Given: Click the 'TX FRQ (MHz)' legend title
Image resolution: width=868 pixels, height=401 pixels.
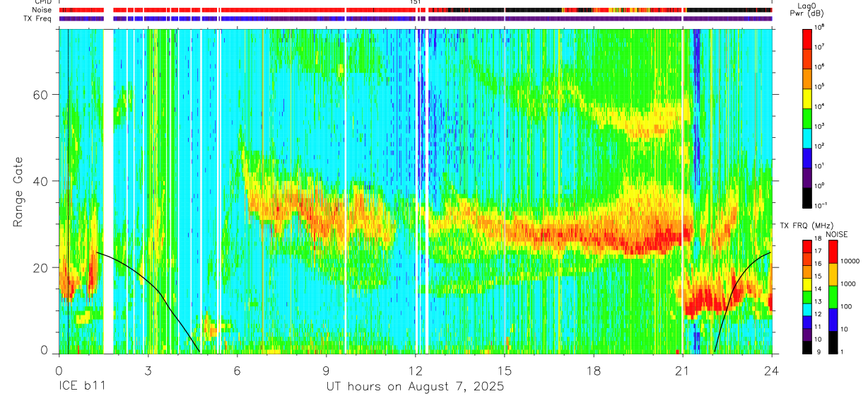Looking at the screenshot, I should (805, 225).
